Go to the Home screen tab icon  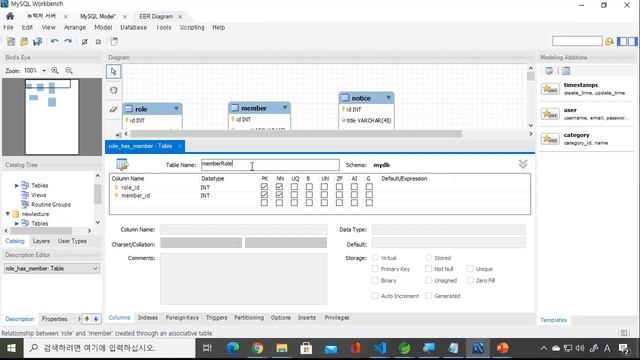point(10,16)
